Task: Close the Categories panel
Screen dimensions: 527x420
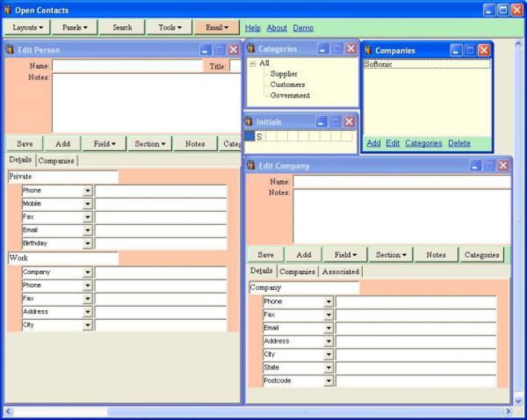Action: pos(351,49)
